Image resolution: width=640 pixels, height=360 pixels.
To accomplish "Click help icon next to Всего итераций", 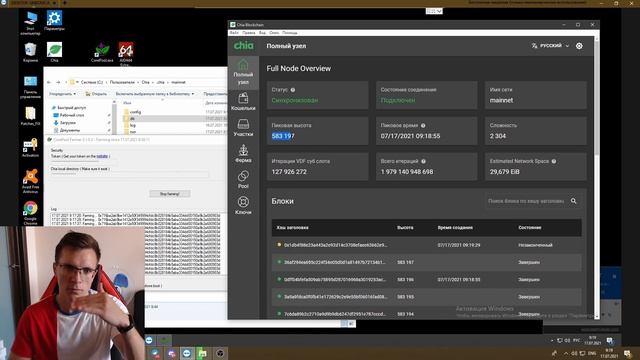I will coord(424,161).
